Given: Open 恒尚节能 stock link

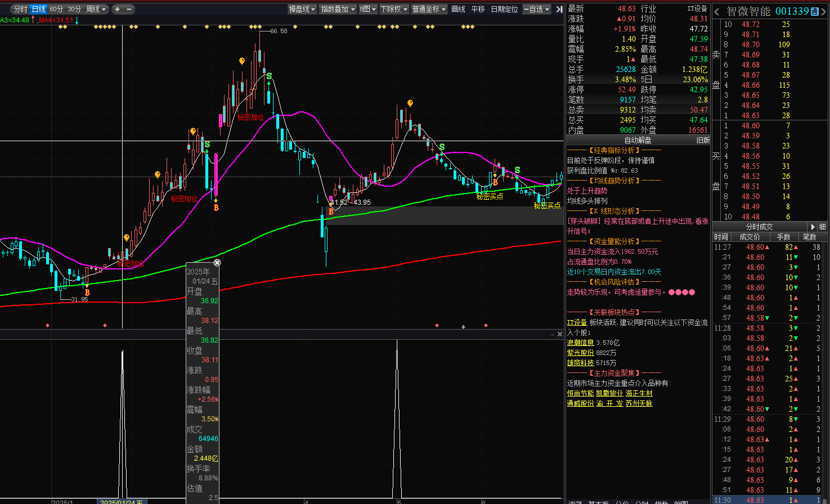Looking at the screenshot, I should [581, 393].
